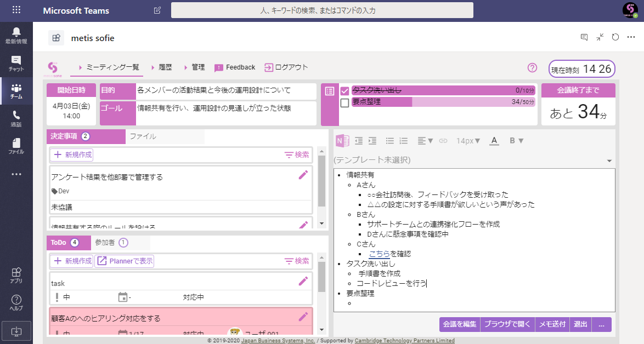Click Plannerで表示 button

[125, 261]
